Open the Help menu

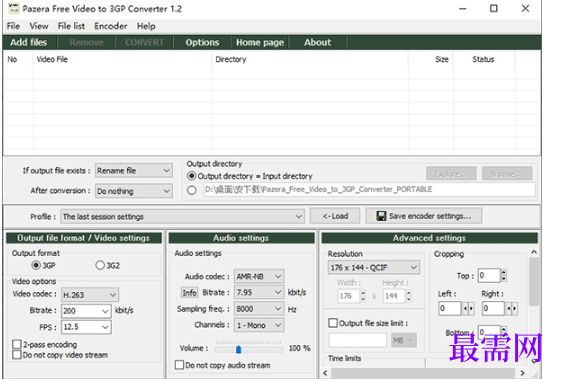tap(146, 26)
